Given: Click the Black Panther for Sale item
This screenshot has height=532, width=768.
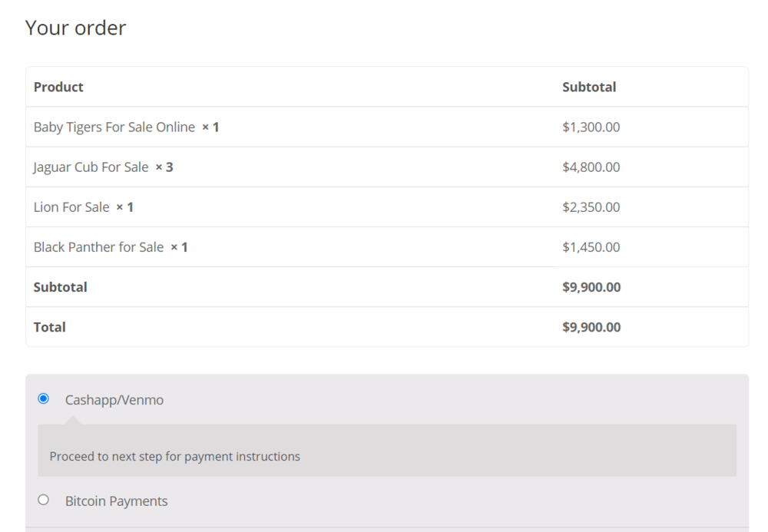Looking at the screenshot, I should (x=98, y=247).
